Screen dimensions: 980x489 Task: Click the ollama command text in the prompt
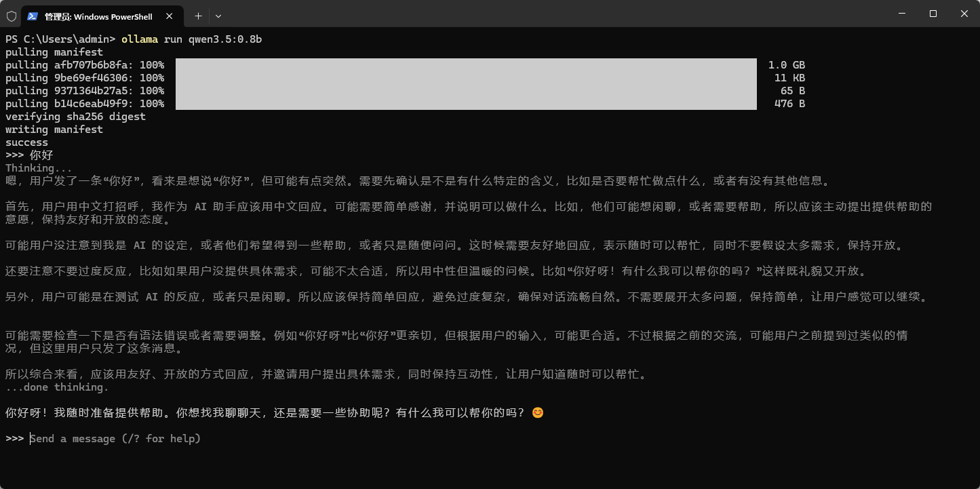[139, 39]
